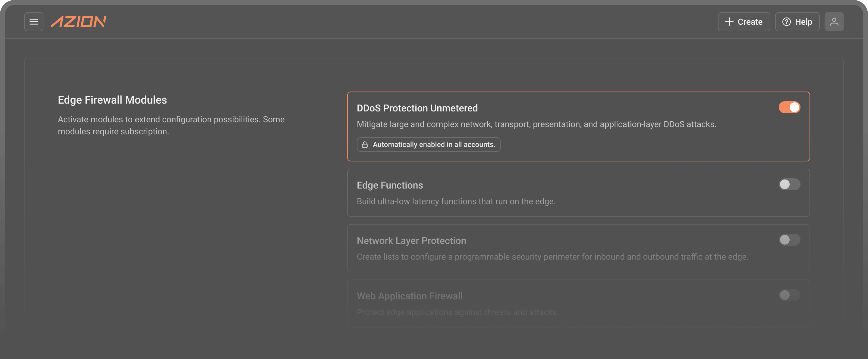Click the plus icon in Create

point(729,22)
